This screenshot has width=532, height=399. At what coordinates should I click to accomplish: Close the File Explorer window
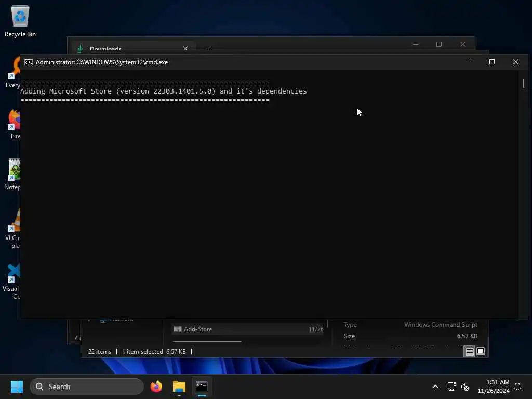pyautogui.click(x=463, y=44)
